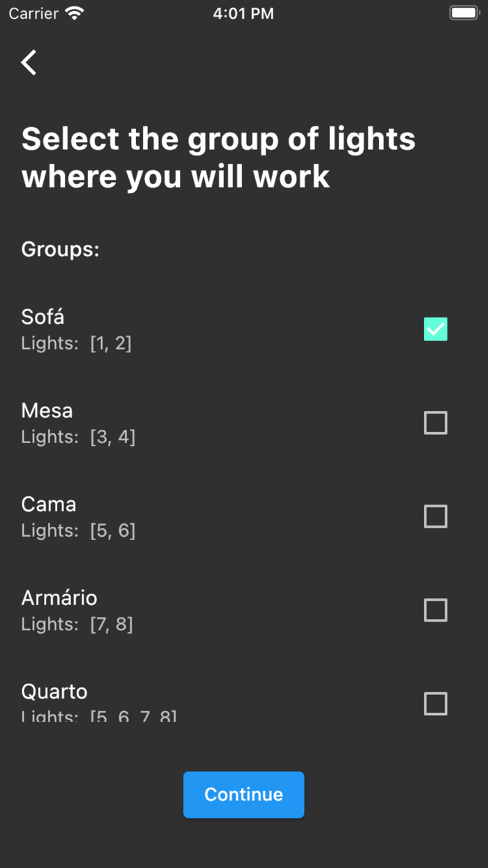Check the Cama group
This screenshot has width=488, height=868.
[435, 516]
